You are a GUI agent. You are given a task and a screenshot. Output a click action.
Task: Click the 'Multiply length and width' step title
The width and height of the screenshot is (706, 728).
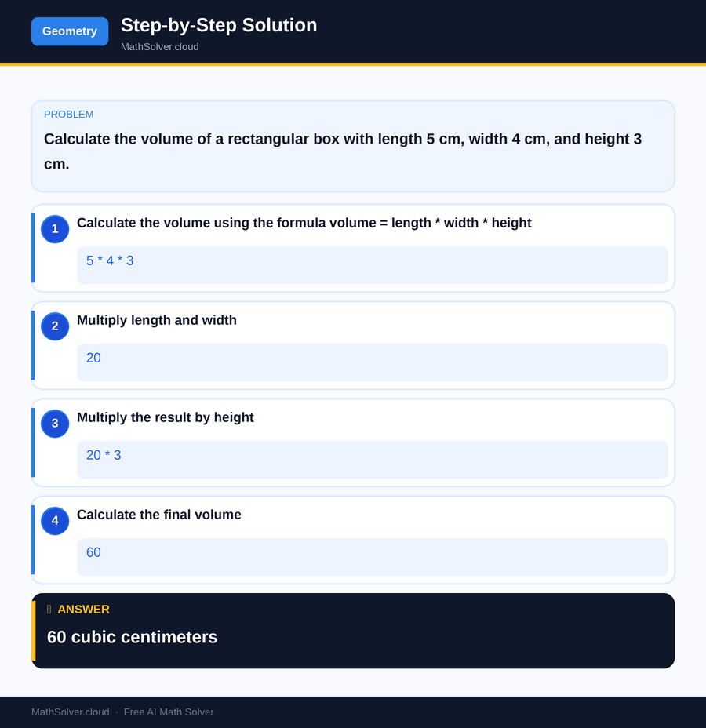(x=157, y=320)
